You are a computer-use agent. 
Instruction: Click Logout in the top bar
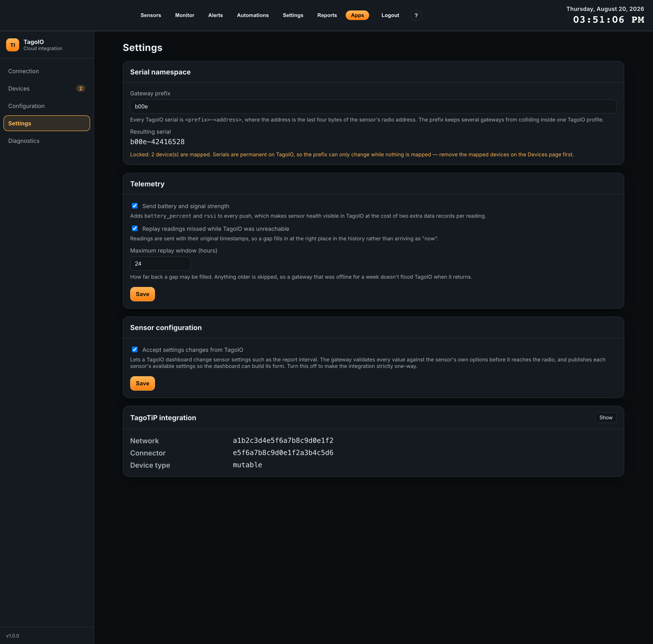390,15
